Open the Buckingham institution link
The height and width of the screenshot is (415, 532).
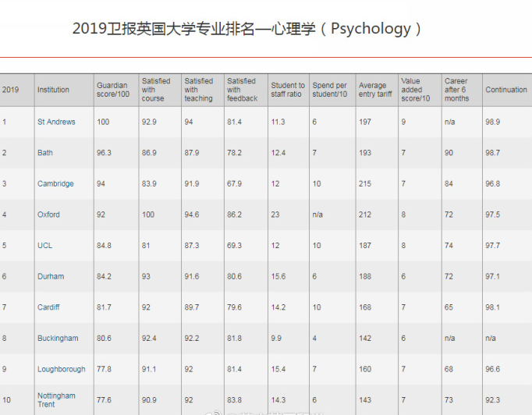[x=58, y=339]
